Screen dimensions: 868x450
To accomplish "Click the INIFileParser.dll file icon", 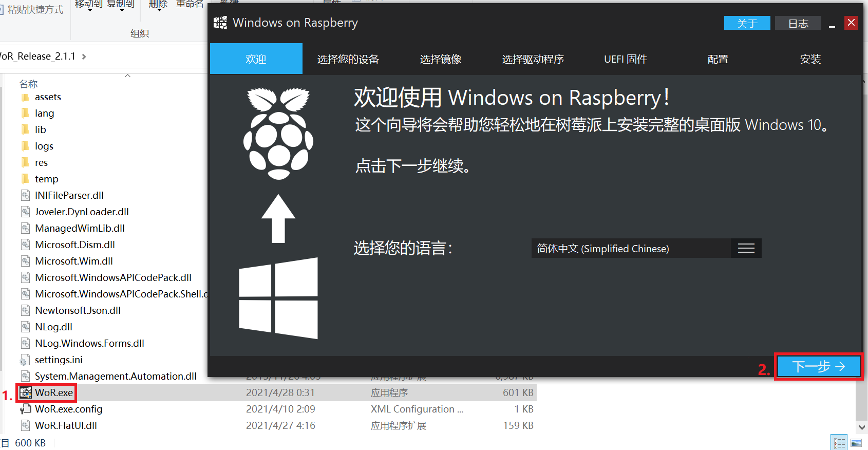I will coord(25,196).
